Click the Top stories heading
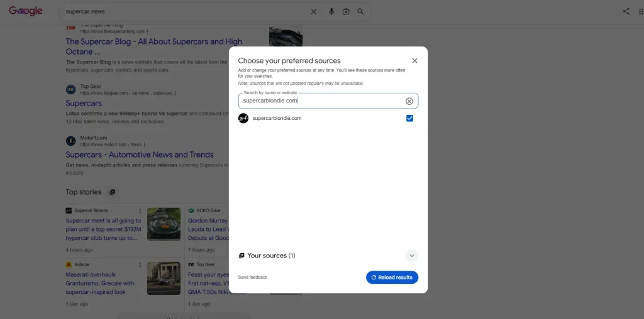The height and width of the screenshot is (319, 644). pyautogui.click(x=84, y=192)
